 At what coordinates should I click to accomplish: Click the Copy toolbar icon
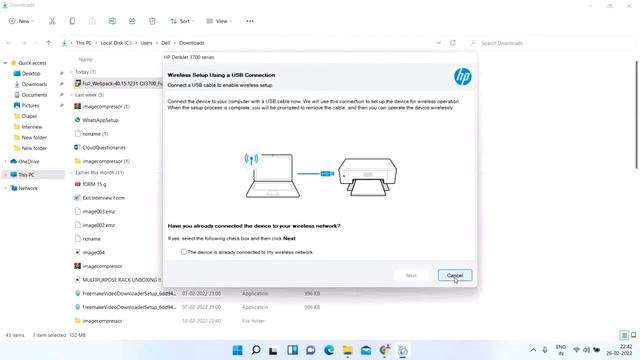(72, 21)
